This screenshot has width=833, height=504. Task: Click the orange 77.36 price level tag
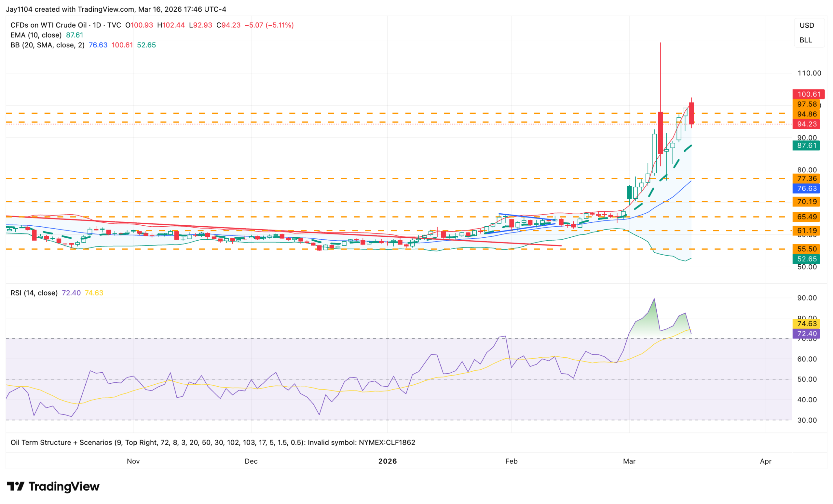point(806,179)
